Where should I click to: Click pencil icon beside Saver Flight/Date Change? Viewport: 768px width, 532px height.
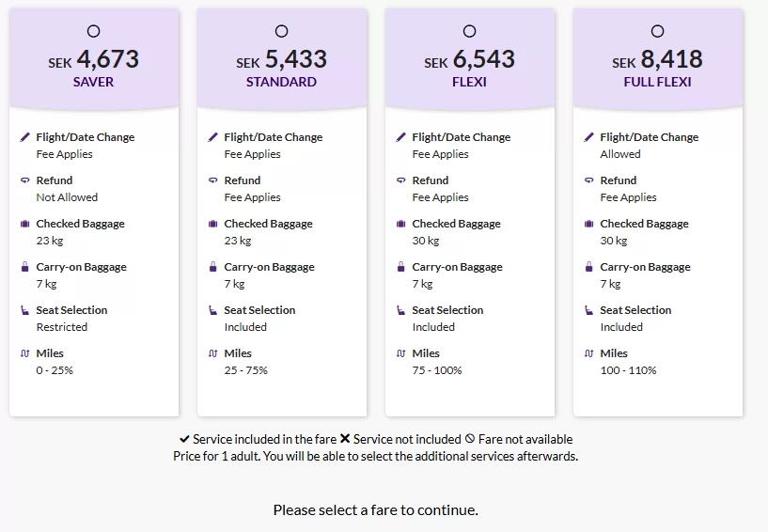[x=25, y=137]
